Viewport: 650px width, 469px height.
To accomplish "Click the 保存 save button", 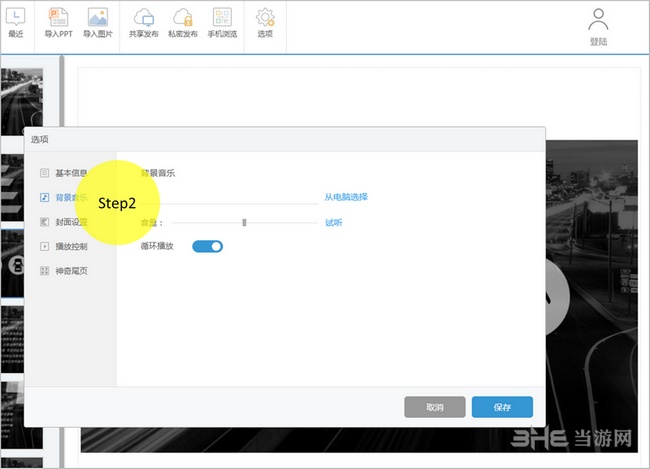I will pos(502,407).
